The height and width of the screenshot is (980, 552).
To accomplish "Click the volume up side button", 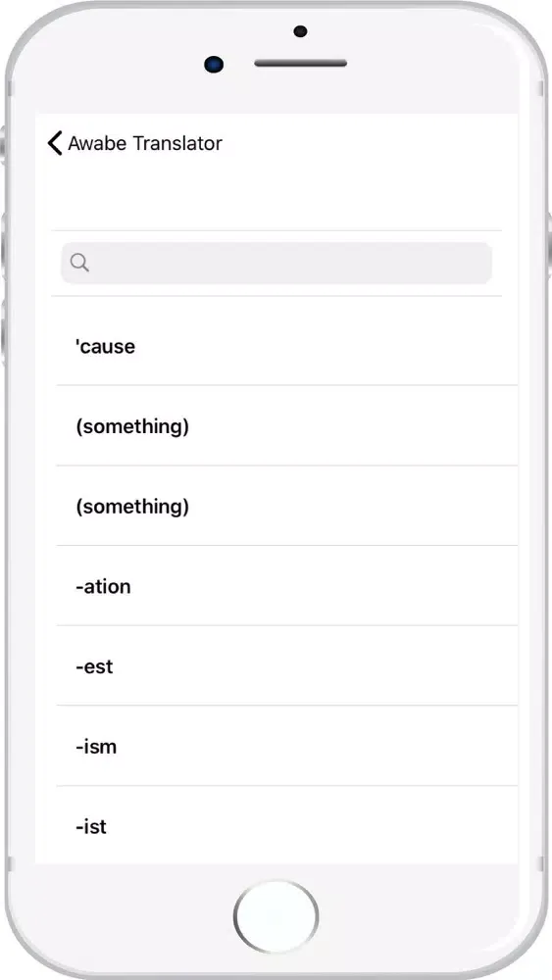I will point(3,246).
